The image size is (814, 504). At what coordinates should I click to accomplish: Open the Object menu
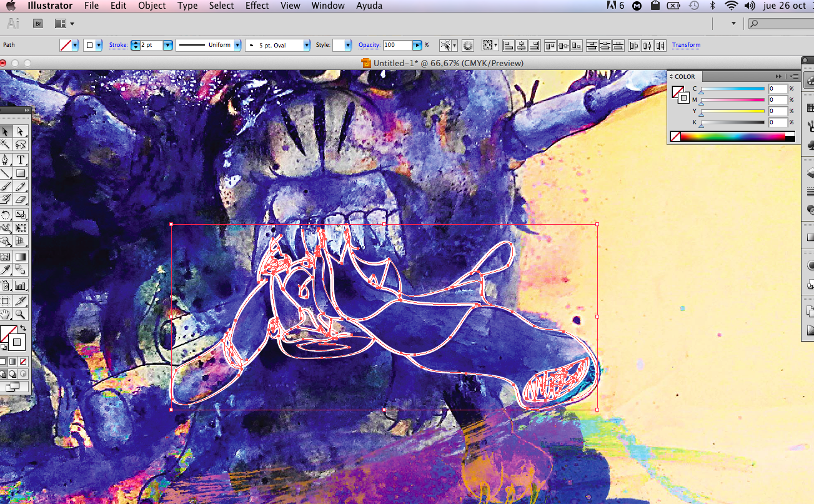152,6
